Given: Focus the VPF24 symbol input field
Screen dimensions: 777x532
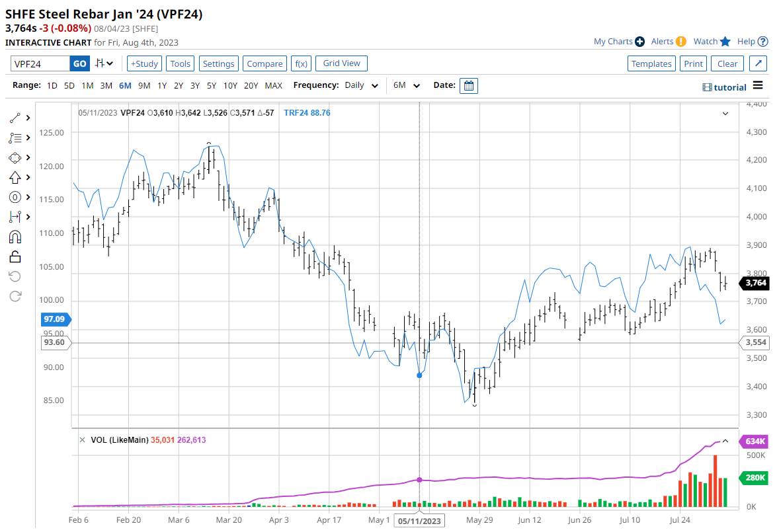Looking at the screenshot, I should click(40, 63).
